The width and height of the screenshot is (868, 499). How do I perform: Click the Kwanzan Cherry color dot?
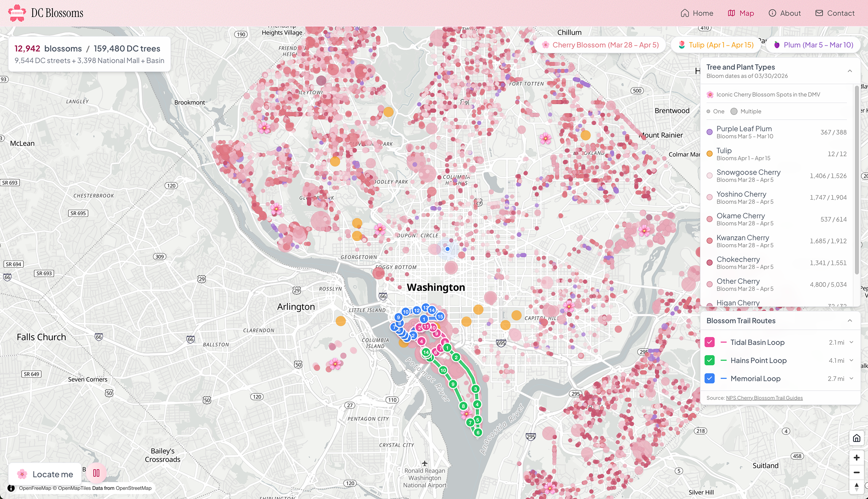(x=710, y=241)
